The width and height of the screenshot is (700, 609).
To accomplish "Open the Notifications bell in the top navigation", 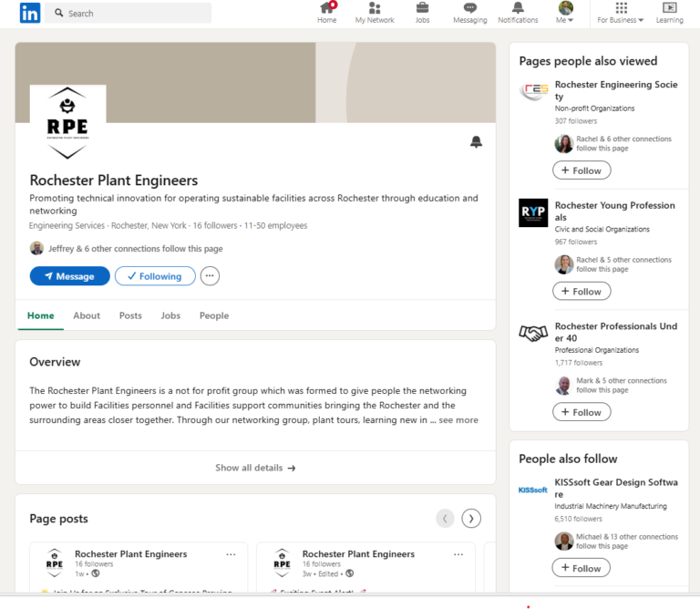I will tap(518, 13).
